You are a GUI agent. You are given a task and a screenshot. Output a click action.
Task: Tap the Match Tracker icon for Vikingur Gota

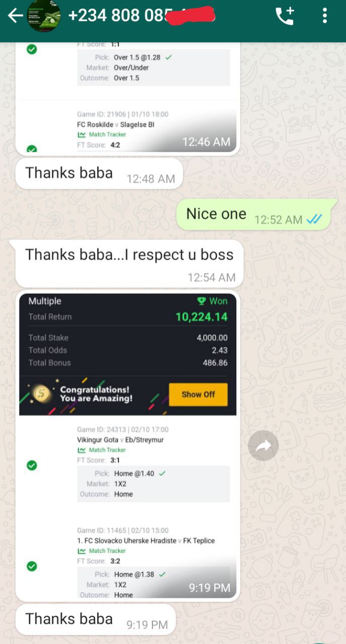(81, 450)
